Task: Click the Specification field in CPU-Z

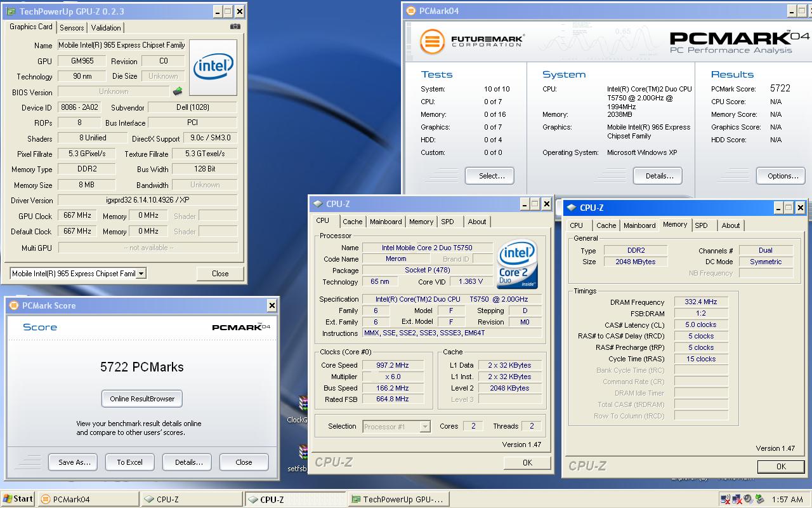Action: [452, 299]
